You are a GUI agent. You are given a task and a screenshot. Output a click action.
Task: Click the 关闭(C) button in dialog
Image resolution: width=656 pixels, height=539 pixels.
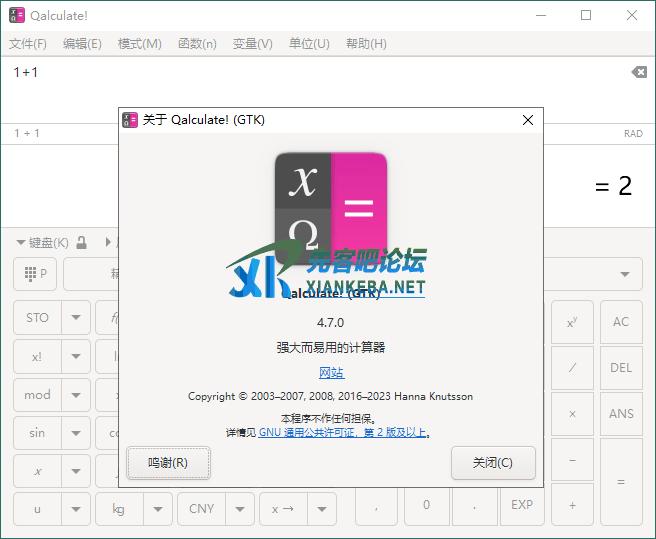(492, 463)
